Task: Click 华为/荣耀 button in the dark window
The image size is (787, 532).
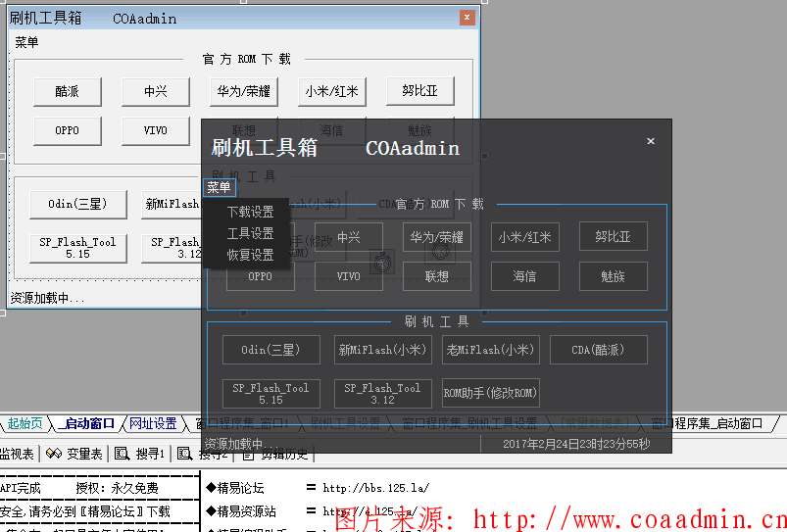Action: point(437,237)
